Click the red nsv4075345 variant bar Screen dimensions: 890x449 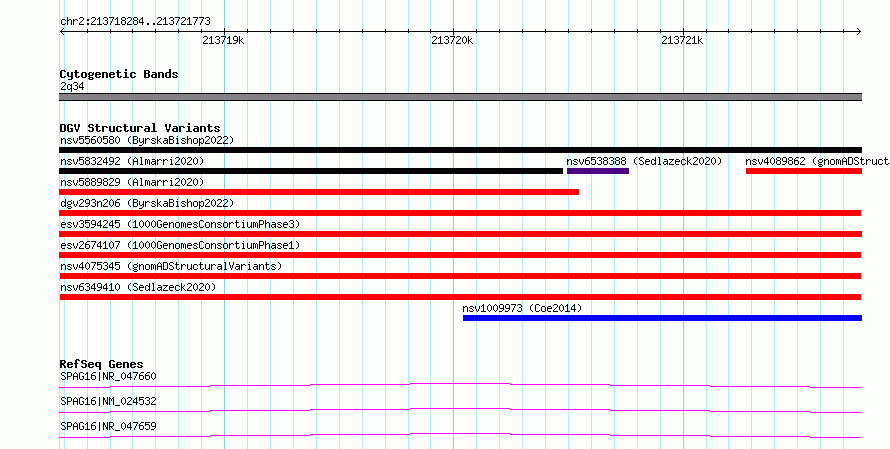(460, 276)
